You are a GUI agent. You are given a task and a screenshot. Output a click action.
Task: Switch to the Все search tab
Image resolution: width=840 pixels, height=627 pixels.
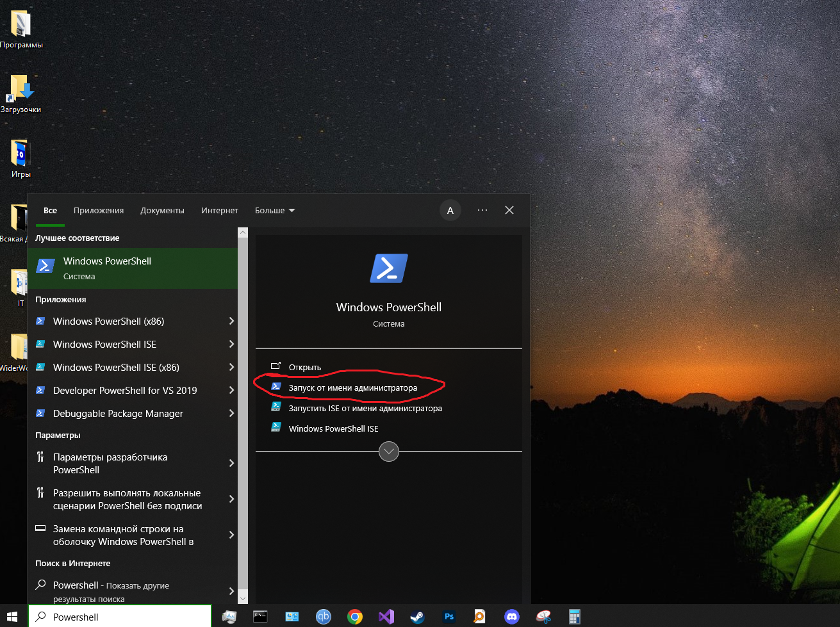click(50, 210)
